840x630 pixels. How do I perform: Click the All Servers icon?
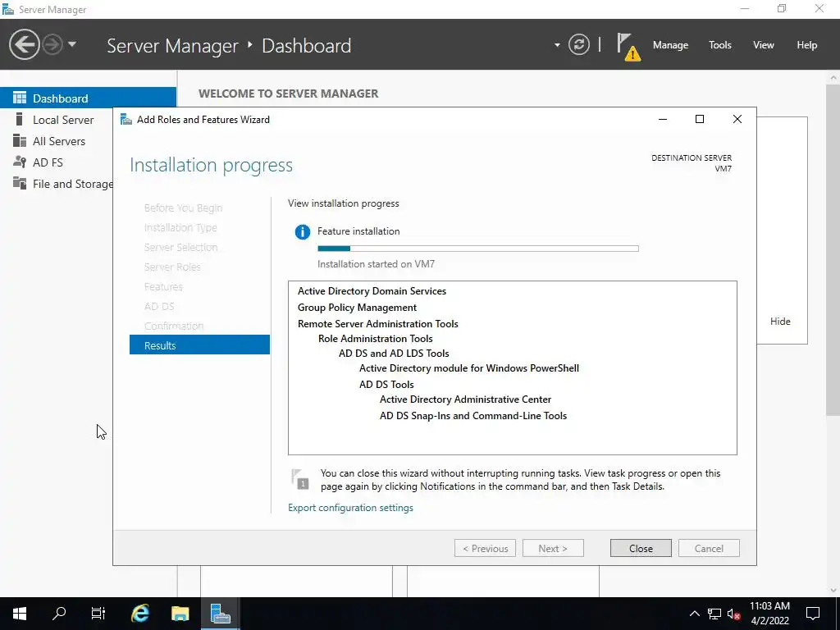[x=20, y=140]
